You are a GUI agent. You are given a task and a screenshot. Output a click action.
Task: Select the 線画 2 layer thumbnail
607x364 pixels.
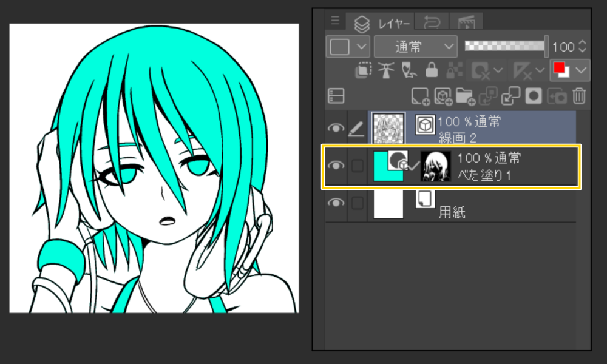pyautogui.click(x=388, y=128)
